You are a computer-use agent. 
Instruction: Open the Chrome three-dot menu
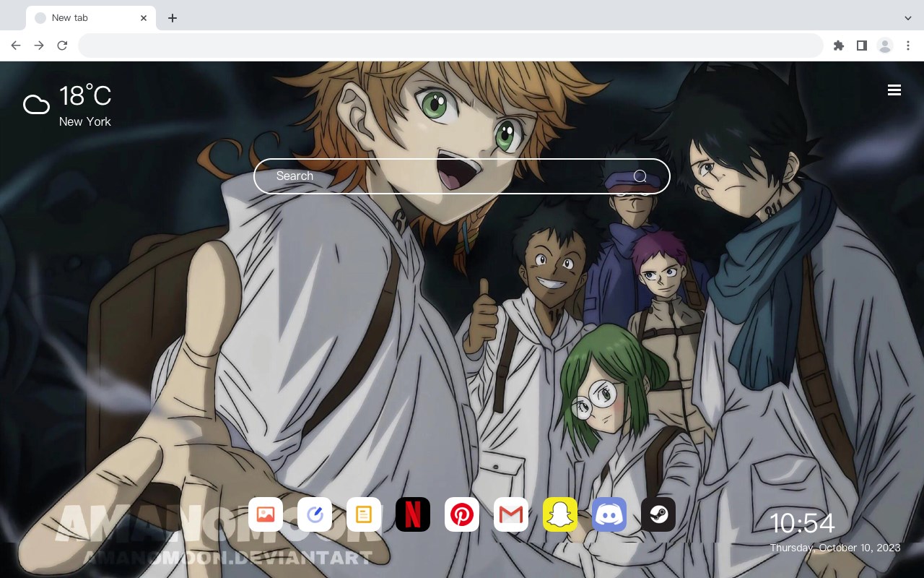click(x=908, y=46)
